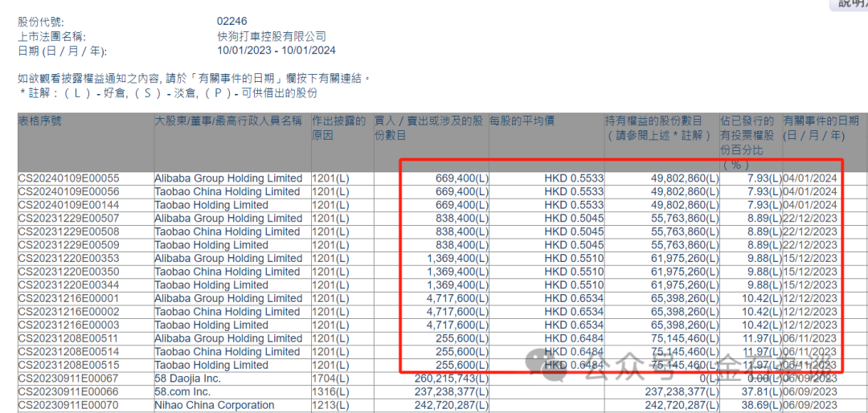Open form serial CS20231229E00508
Viewport: 868px width, 413px height.
[x=69, y=232]
